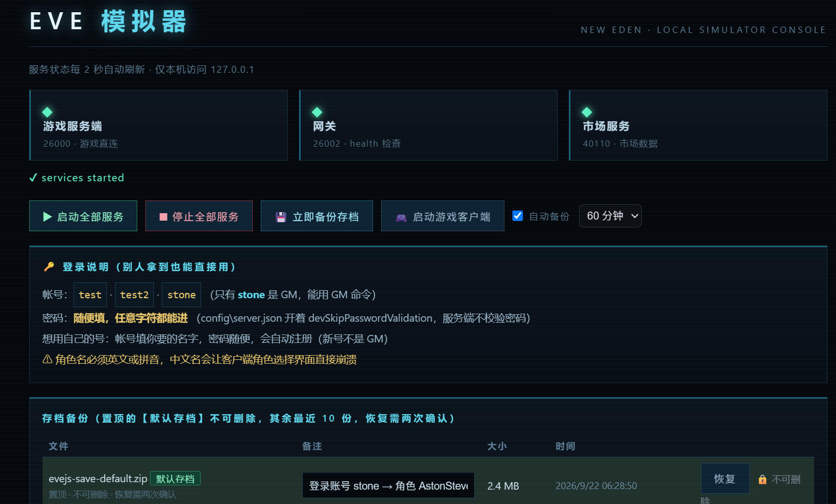Image resolution: width=836 pixels, height=504 pixels.
Task: Click the 恢复 restore button for default save
Action: (x=725, y=478)
